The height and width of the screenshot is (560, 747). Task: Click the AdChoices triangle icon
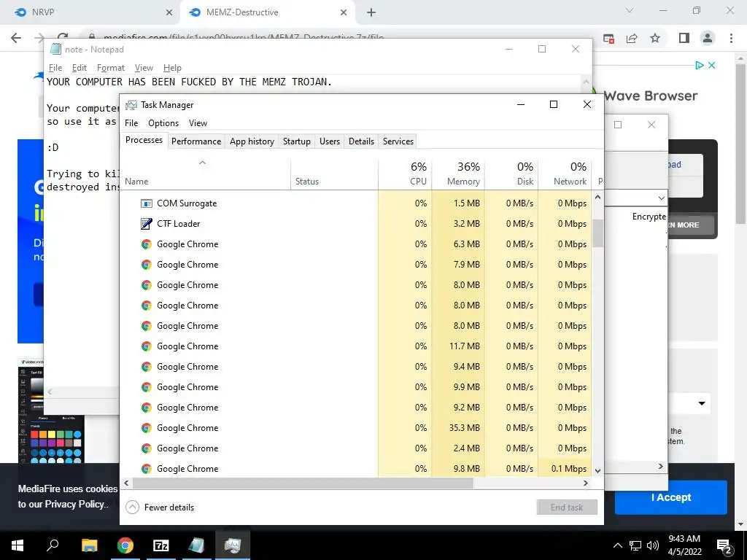click(700, 65)
